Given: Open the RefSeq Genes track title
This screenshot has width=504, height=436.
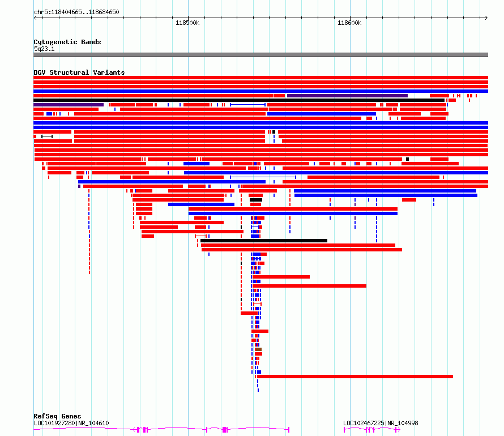Looking at the screenshot, I should [x=57, y=416].
